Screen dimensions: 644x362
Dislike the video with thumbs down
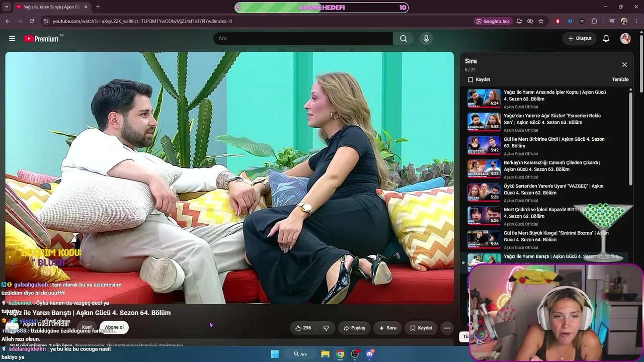click(326, 328)
